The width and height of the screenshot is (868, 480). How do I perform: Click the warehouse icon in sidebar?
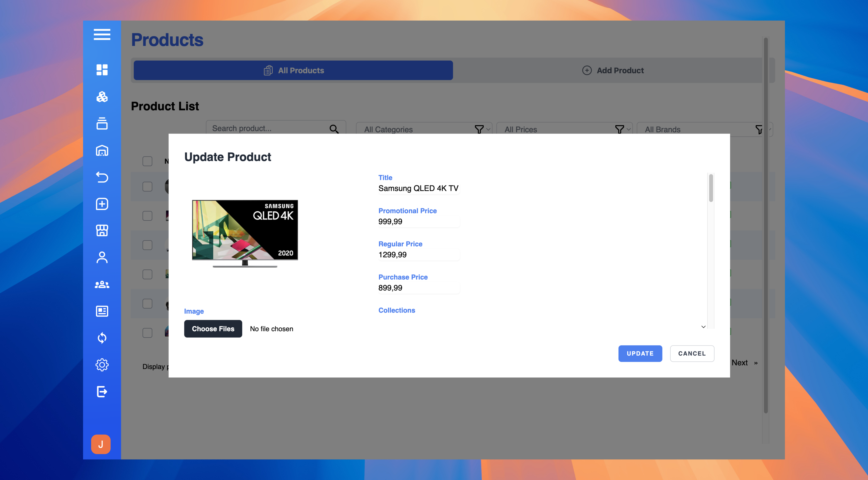pos(102,150)
